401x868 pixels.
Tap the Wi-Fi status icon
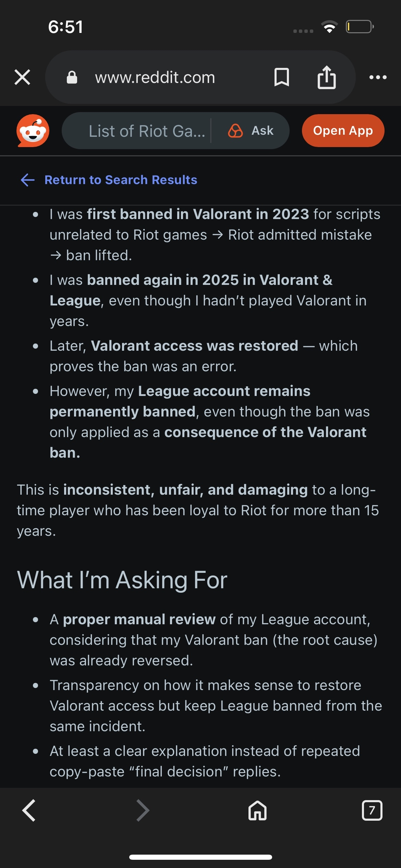click(x=329, y=27)
